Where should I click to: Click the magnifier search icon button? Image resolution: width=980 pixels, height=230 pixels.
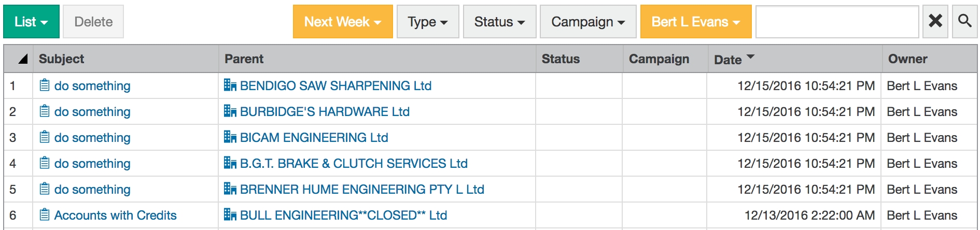[x=964, y=21]
